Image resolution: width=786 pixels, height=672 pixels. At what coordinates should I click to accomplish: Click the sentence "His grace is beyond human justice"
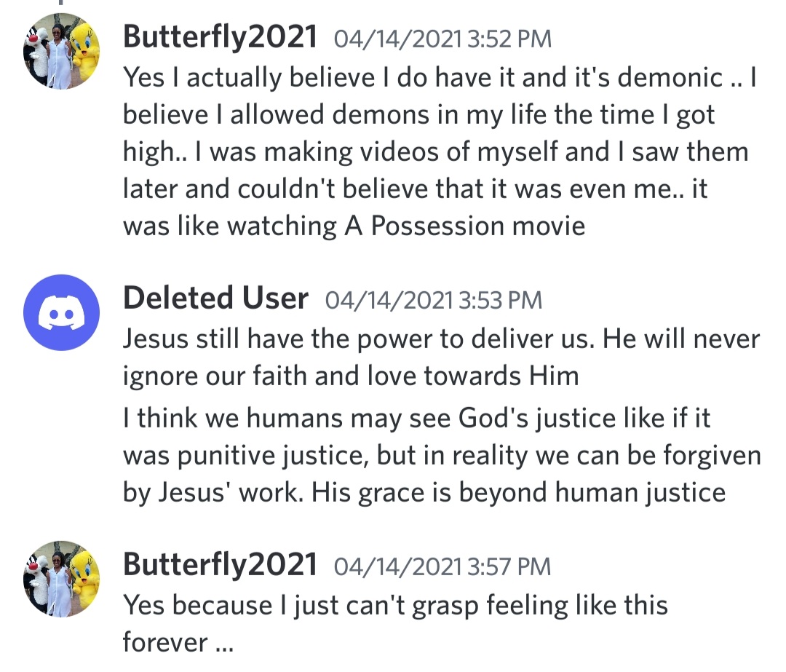(x=519, y=493)
